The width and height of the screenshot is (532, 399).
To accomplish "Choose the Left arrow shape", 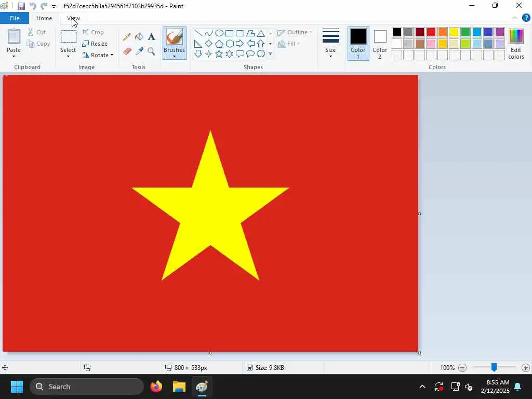I will tap(250, 44).
